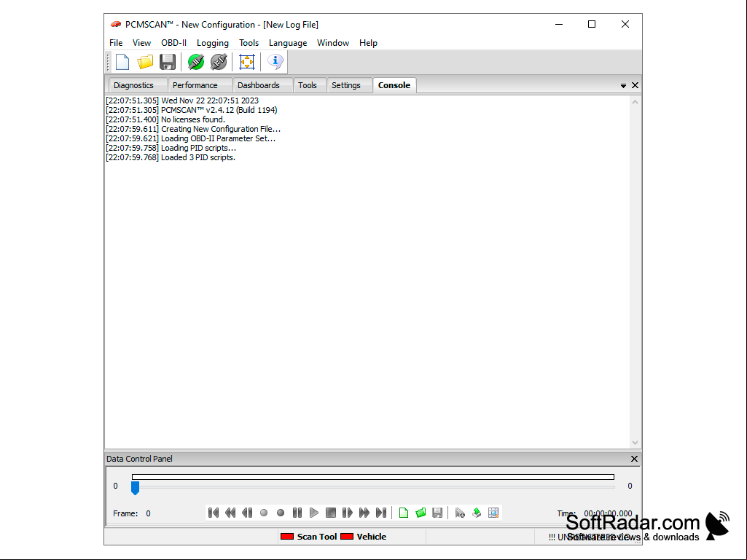Click the fast rewind double-arrow button
This screenshot has width=747, height=560.
coord(230,513)
